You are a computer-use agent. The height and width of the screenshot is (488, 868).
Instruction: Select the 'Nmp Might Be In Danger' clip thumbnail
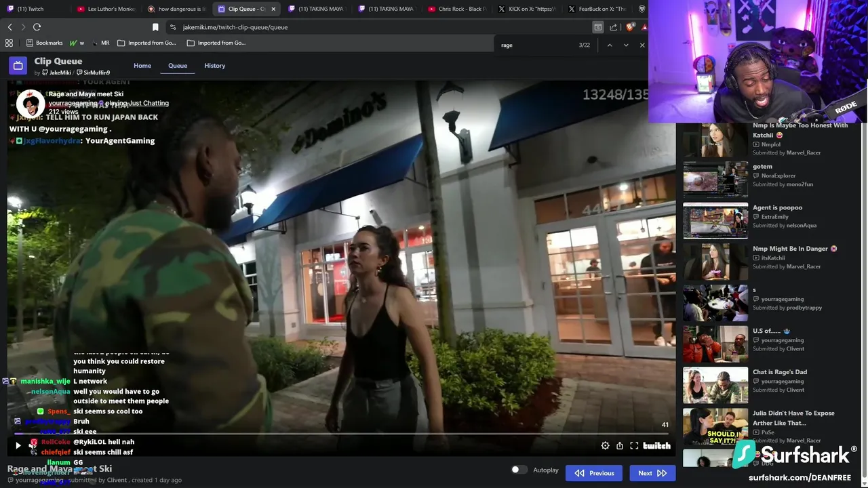point(715,262)
